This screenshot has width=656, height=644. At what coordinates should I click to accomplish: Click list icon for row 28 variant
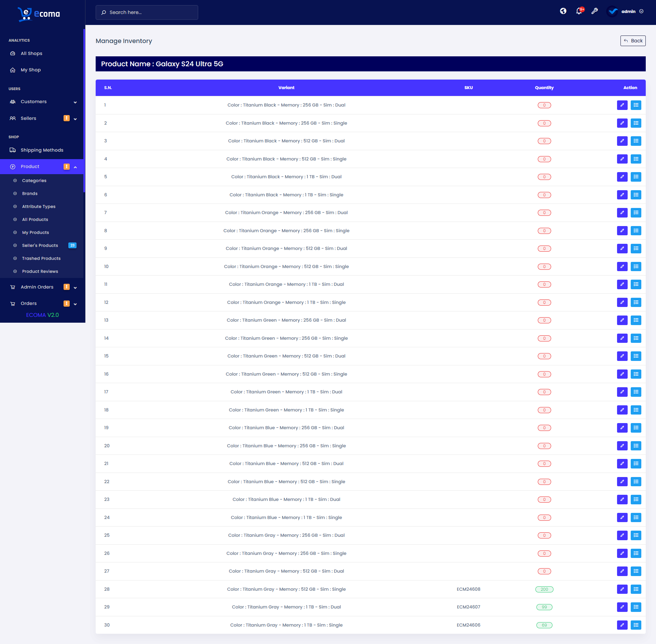click(635, 589)
